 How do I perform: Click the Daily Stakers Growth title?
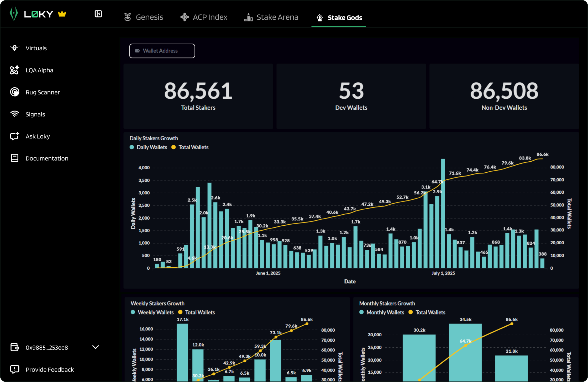click(154, 138)
